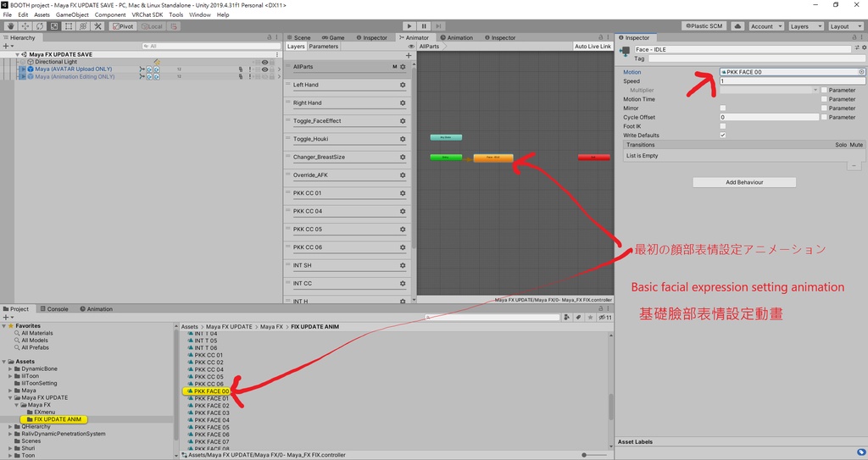Viewport: 868px width, 460px height.
Task: Enable Multiplier Parameter checkbox
Action: click(824, 91)
